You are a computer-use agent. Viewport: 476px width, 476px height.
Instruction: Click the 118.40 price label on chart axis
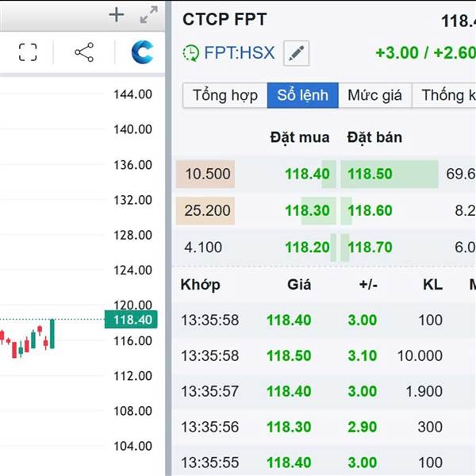click(131, 320)
